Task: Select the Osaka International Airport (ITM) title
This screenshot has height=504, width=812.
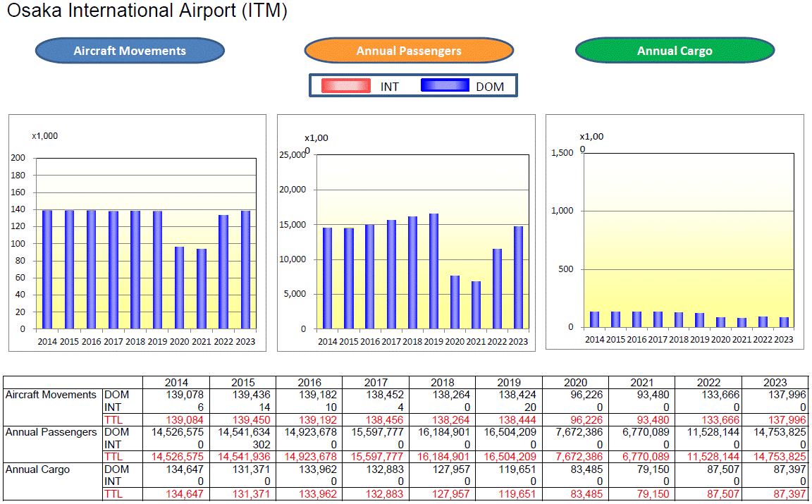Action: click(x=147, y=11)
